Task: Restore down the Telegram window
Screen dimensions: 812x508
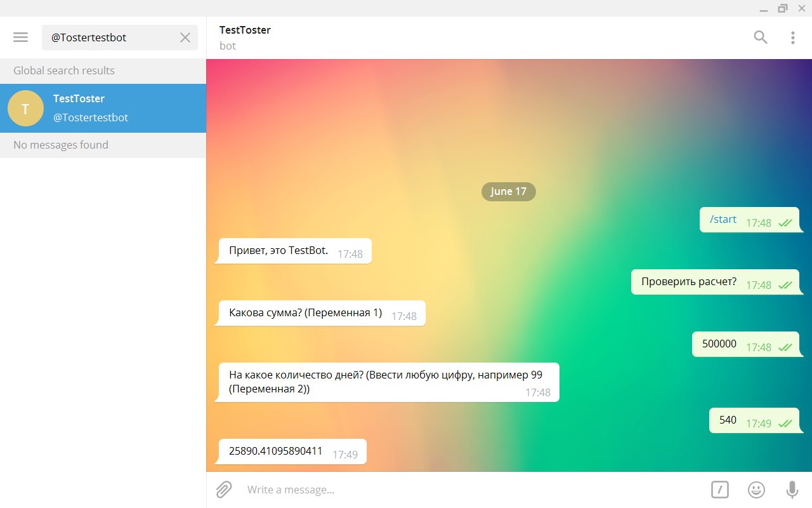Action: click(x=782, y=8)
